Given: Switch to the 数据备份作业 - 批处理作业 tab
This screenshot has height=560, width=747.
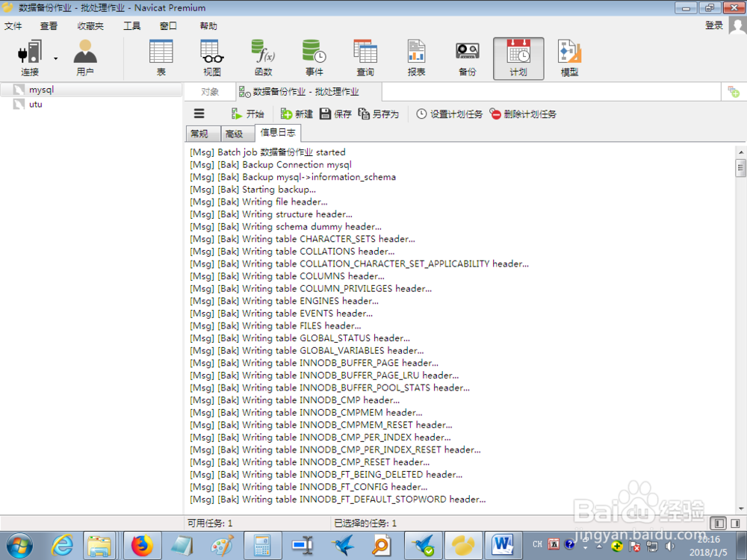Looking at the screenshot, I should [x=309, y=91].
